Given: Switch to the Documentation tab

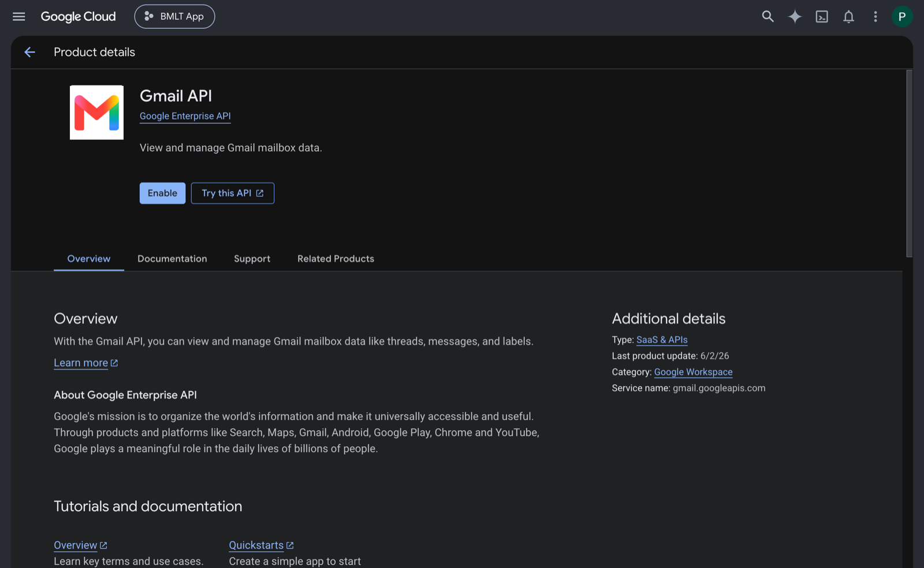Looking at the screenshot, I should coord(172,259).
